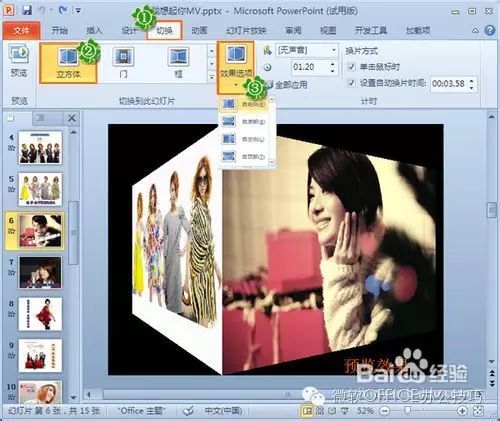This screenshot has height=421, width=500.
Task: Click the 00:03.58 auto-advance time field
Action: [x=449, y=84]
